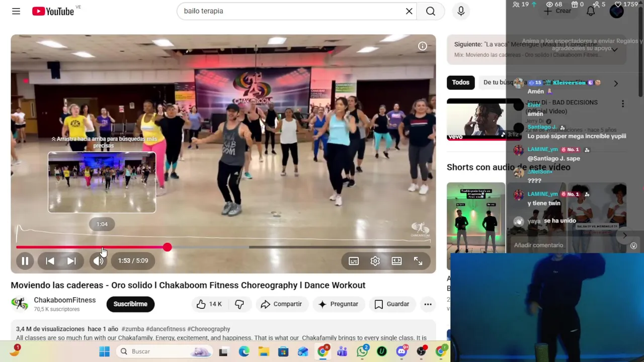The image size is (644, 362).
Task: Open File Explorer from the taskbar
Action: pyautogui.click(x=263, y=351)
